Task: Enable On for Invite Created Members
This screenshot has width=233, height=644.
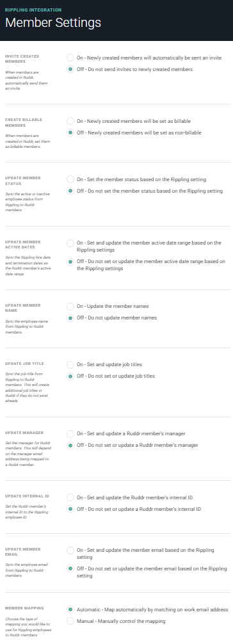Action: 70,58
